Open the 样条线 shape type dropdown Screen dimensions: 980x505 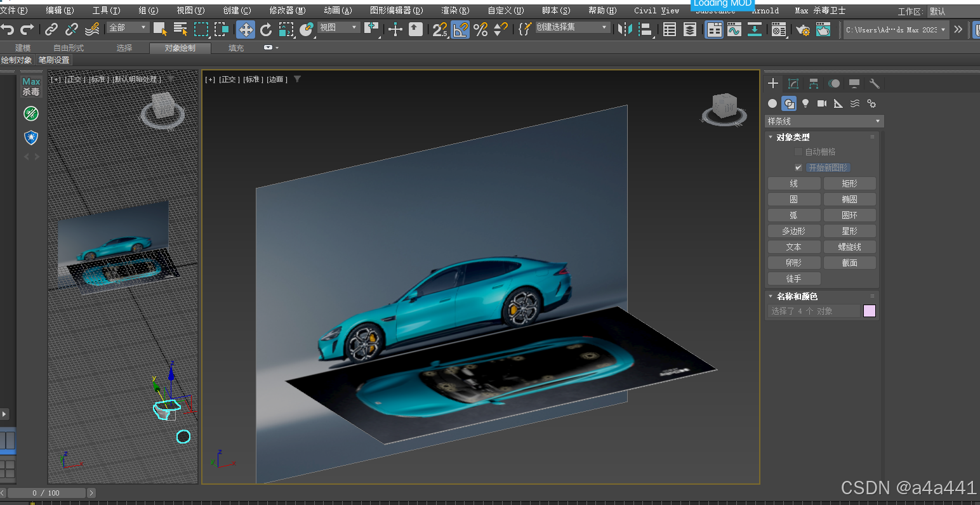824,121
